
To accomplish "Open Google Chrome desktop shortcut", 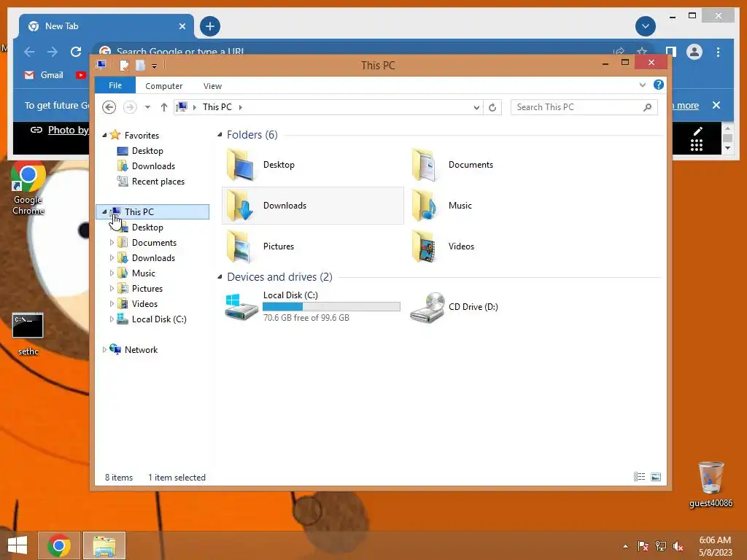I will point(28,189).
